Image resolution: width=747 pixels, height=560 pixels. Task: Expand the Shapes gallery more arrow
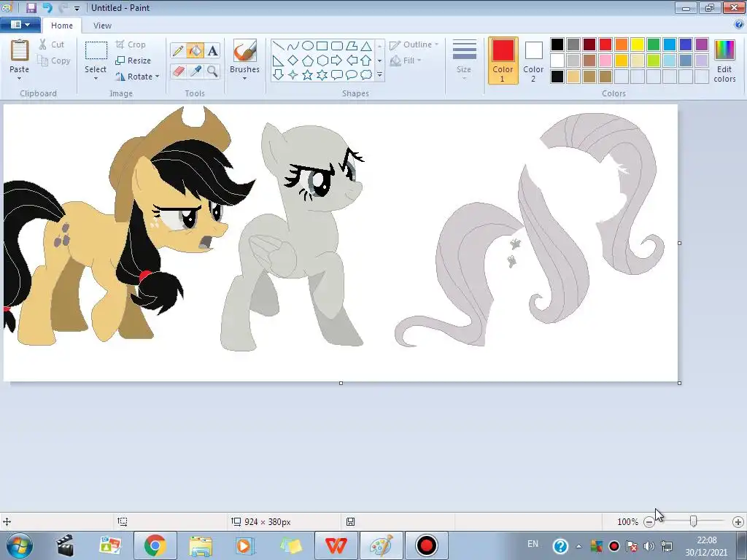(x=379, y=75)
